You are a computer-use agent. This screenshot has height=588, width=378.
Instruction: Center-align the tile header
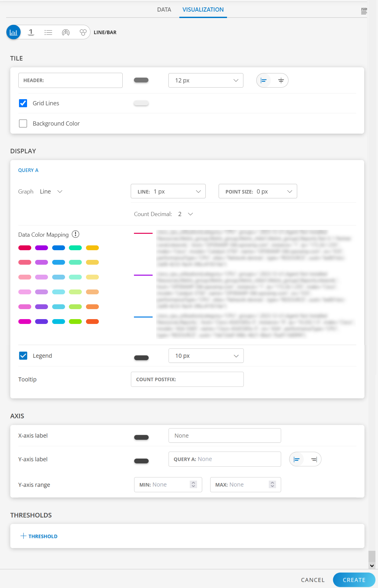click(281, 81)
